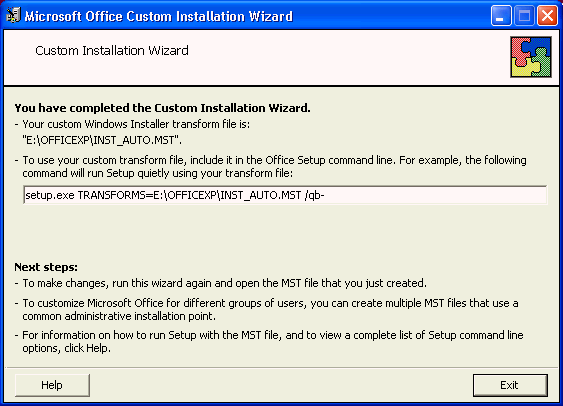
Task: Click the 'Next steps:' heading
Action: [x=46, y=267]
